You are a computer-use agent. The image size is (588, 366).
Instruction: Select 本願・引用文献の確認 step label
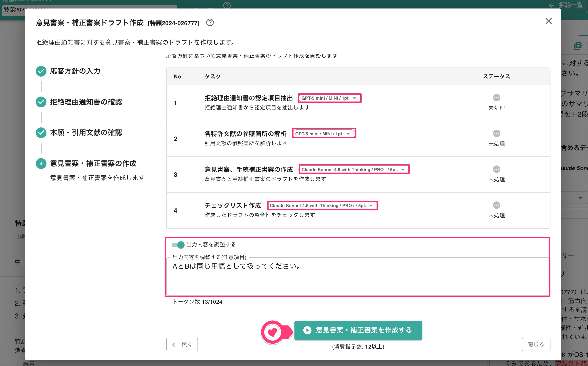(86, 133)
